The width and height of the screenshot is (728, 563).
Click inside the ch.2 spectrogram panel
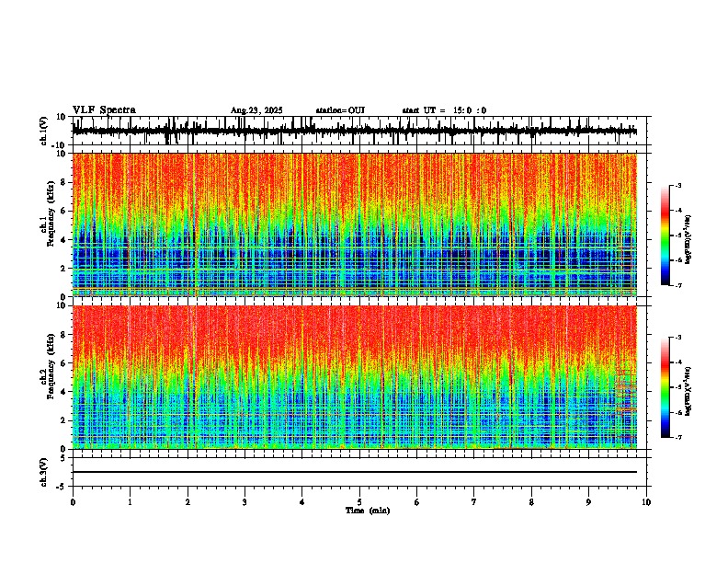pyautogui.click(x=354, y=377)
